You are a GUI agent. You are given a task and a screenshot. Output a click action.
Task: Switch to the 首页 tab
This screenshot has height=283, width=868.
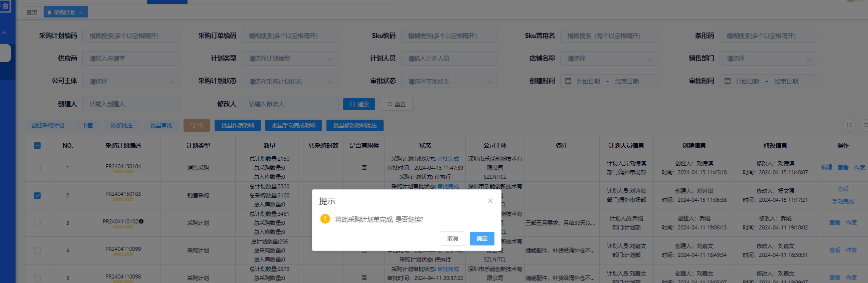[x=32, y=13]
